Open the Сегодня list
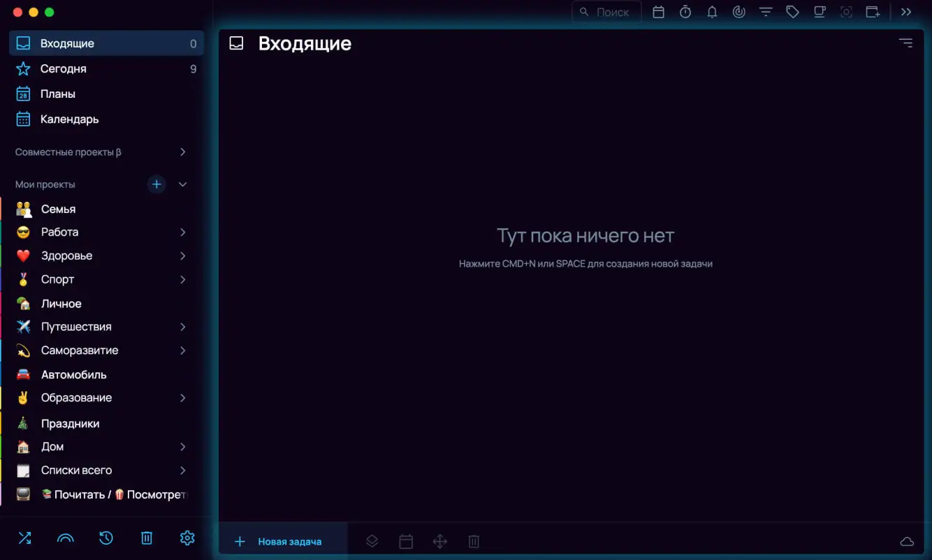Viewport: 932px width, 560px height. (x=64, y=68)
